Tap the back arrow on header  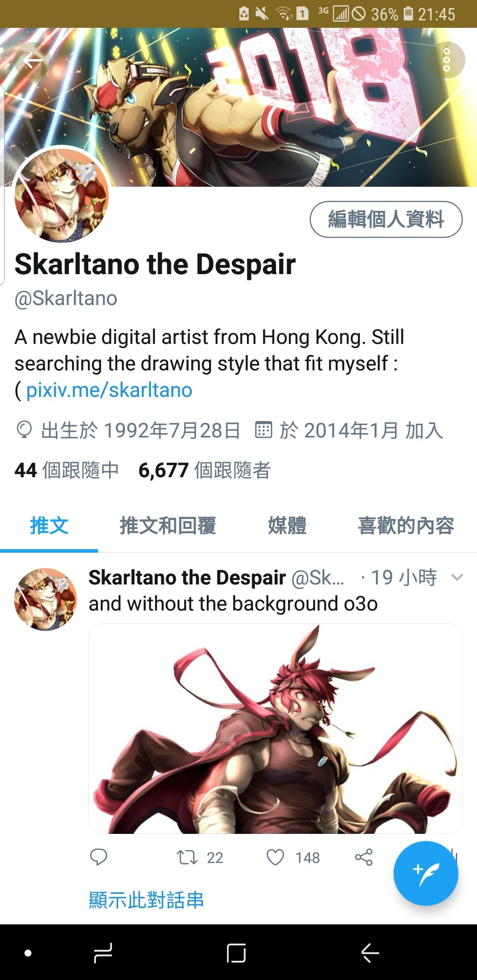click(x=33, y=60)
